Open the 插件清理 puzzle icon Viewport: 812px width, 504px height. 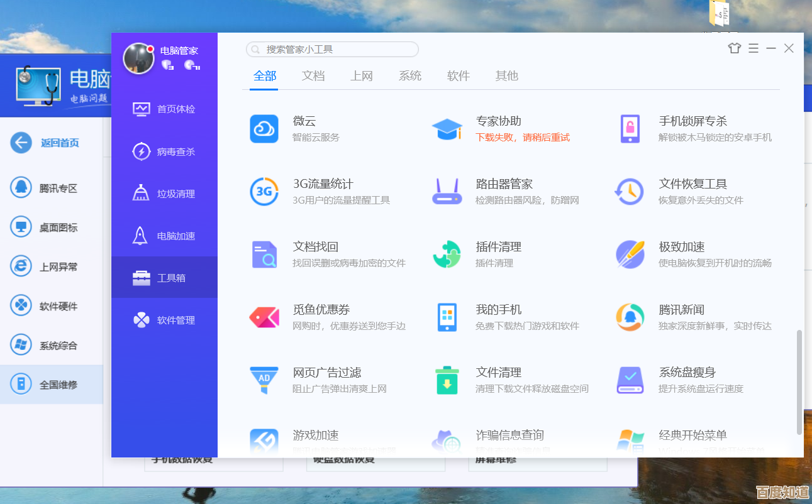[x=447, y=255]
